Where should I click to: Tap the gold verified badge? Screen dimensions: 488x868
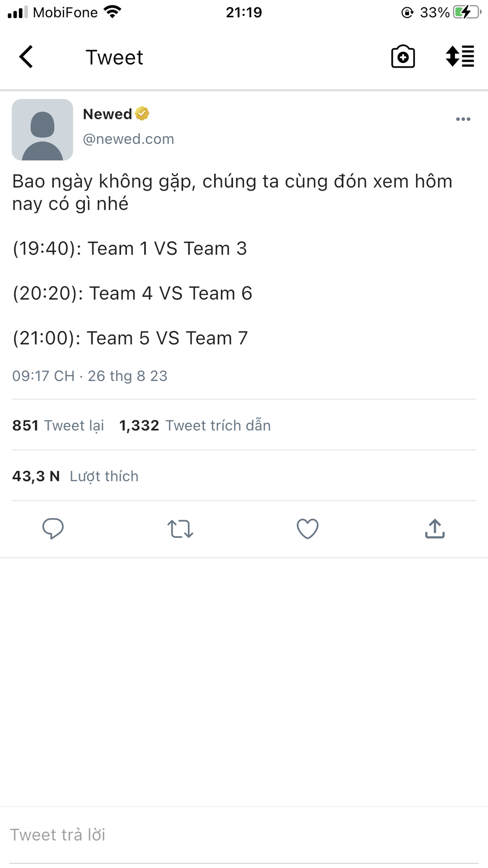click(142, 113)
